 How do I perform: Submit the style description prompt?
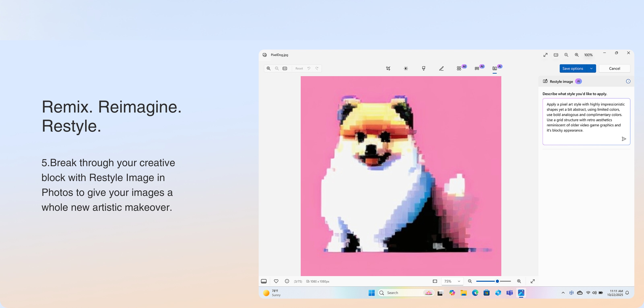624,139
